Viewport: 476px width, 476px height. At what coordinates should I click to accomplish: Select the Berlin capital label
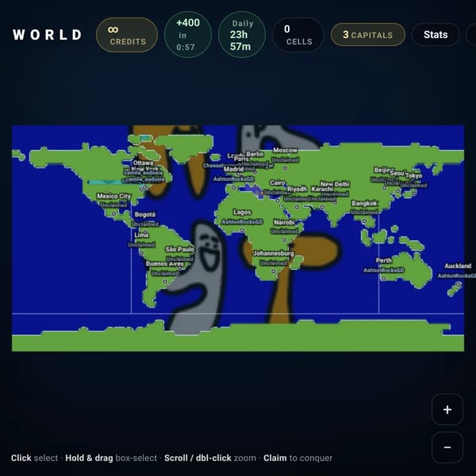click(x=255, y=154)
